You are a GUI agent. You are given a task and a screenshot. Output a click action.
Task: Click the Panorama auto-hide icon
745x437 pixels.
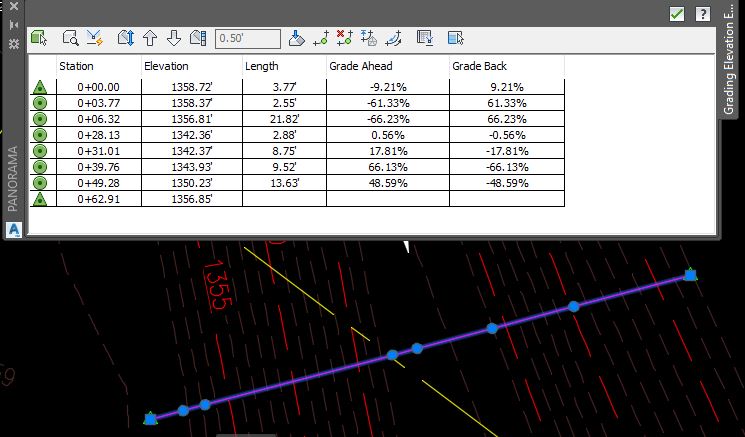coord(14,25)
